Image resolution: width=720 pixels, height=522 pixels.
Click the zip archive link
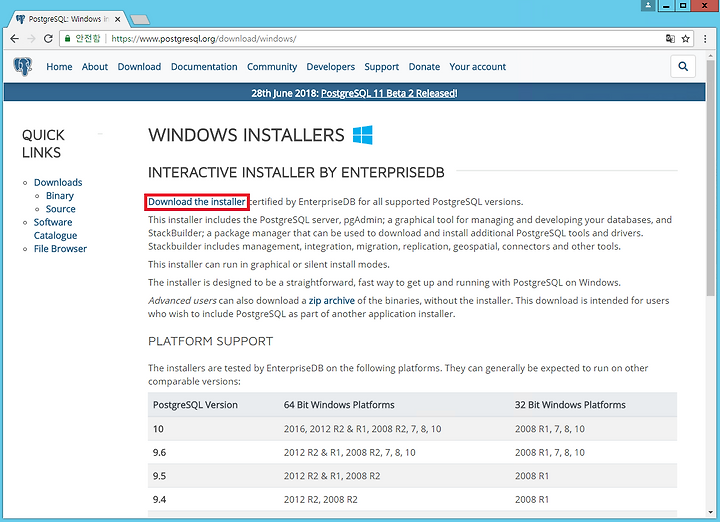[x=332, y=301]
